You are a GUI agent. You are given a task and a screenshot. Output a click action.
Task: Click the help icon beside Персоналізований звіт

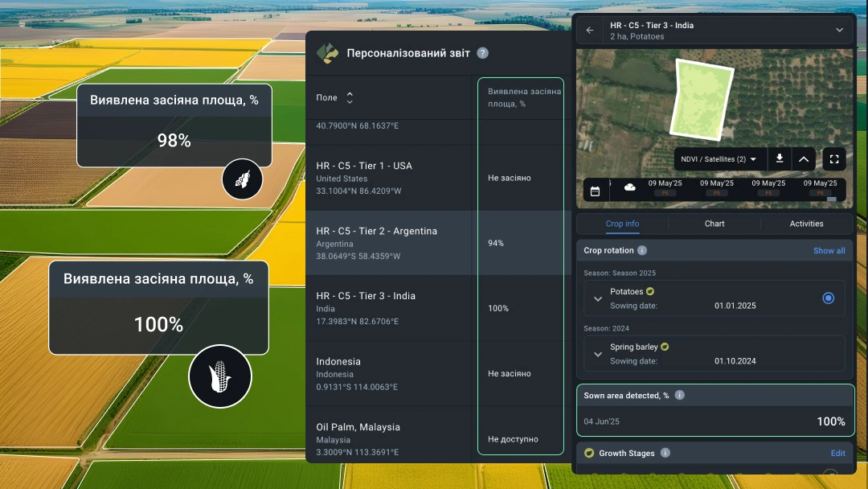[482, 53]
